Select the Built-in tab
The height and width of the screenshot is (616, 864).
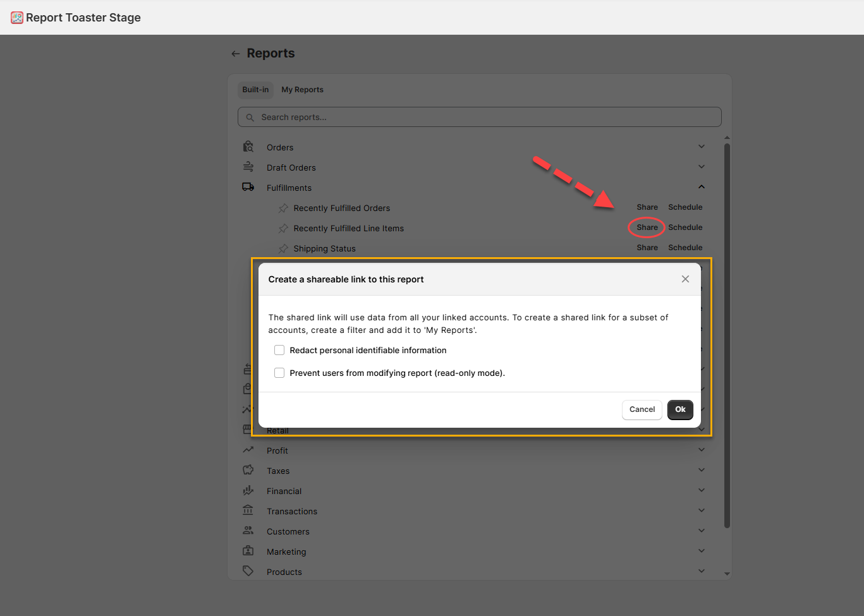click(x=255, y=90)
